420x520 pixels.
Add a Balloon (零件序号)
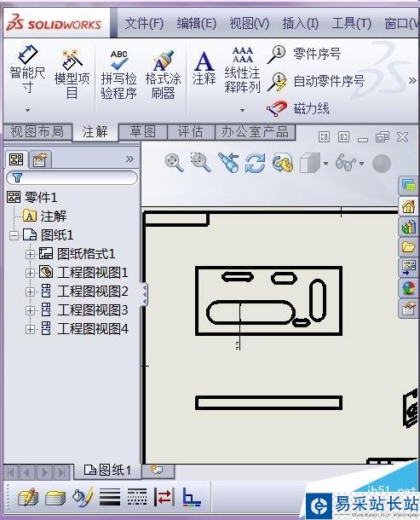point(304,54)
